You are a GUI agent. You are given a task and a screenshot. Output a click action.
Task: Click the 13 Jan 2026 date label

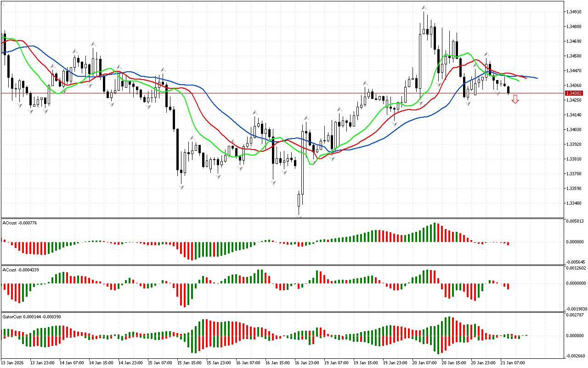tap(13, 362)
